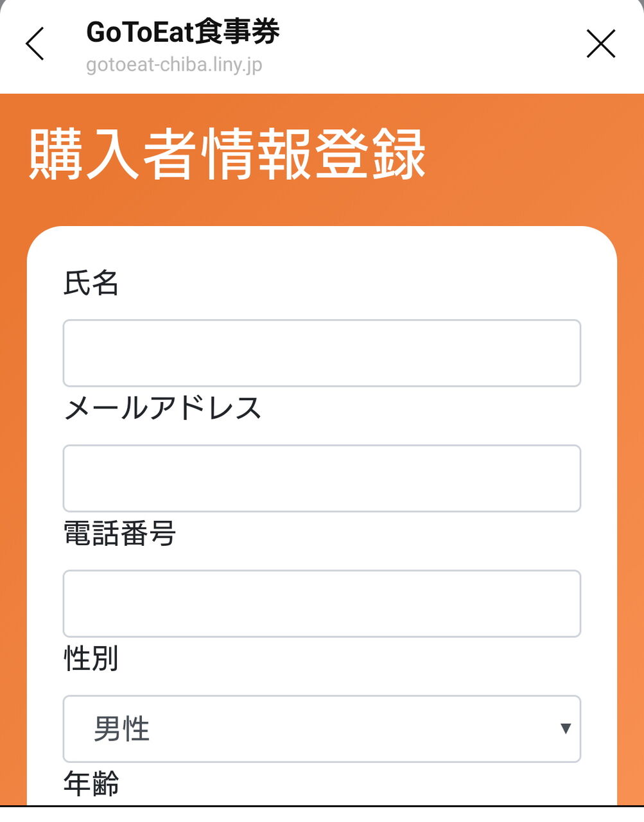This screenshot has height=822, width=644.
Task: Click the 購入者情報登録 heading
Action: coord(227,155)
